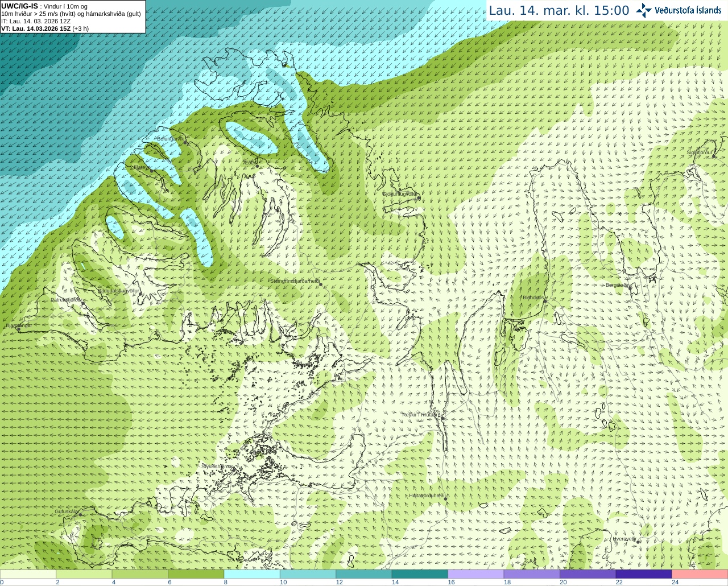Click the 0–2 m/s pale legend swatch
Image resolution: width=728 pixels, height=586 pixels.
click(28, 574)
